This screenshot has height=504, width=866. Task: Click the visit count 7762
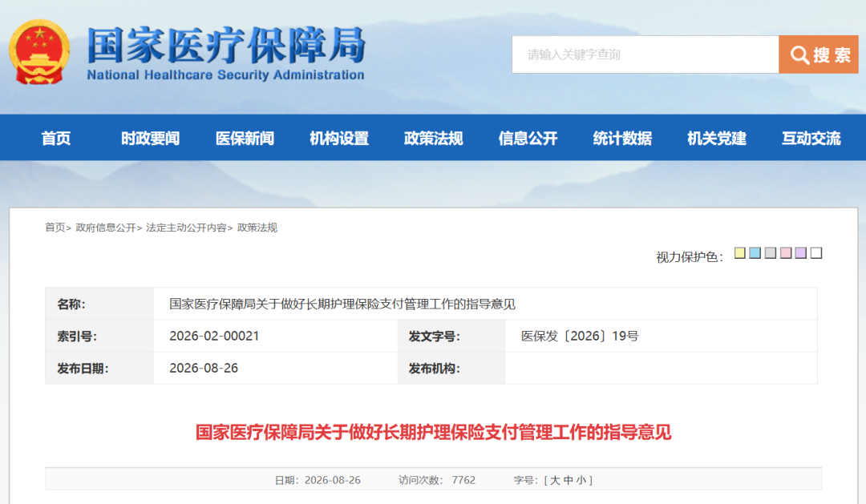(x=463, y=480)
